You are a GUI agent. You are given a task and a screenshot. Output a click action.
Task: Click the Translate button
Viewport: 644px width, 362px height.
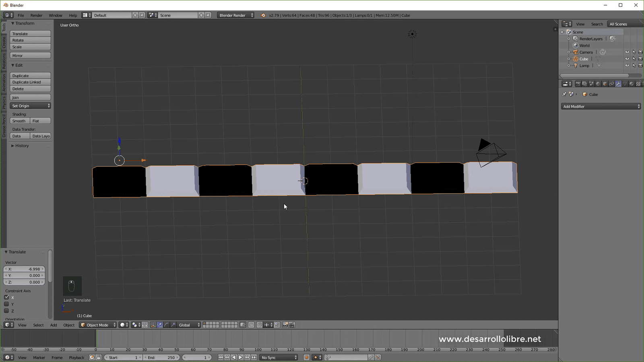[x=30, y=34]
